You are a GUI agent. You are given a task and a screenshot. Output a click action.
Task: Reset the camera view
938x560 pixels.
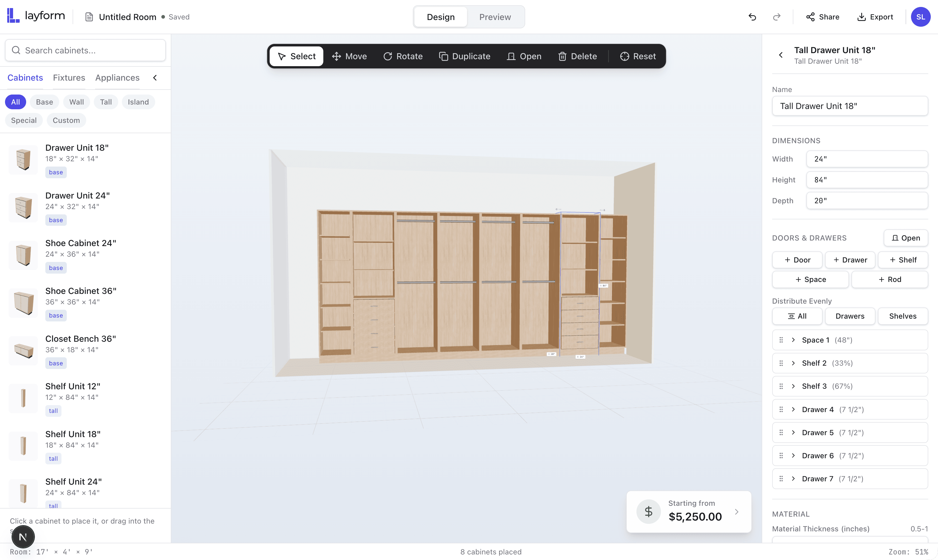[x=638, y=56]
